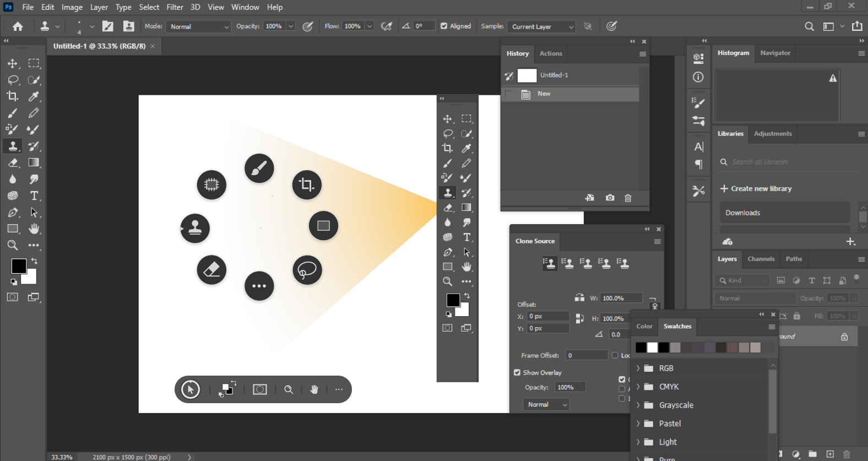Click the Clone Stamp tool in the floating canvas toolbar
This screenshot has height=461, width=868.
448,193
